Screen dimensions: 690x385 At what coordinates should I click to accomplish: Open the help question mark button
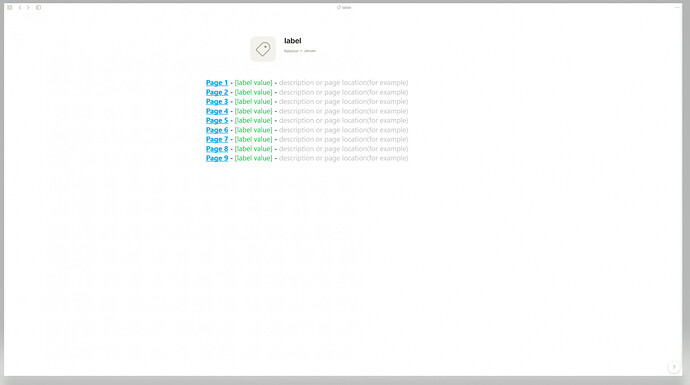(674, 367)
